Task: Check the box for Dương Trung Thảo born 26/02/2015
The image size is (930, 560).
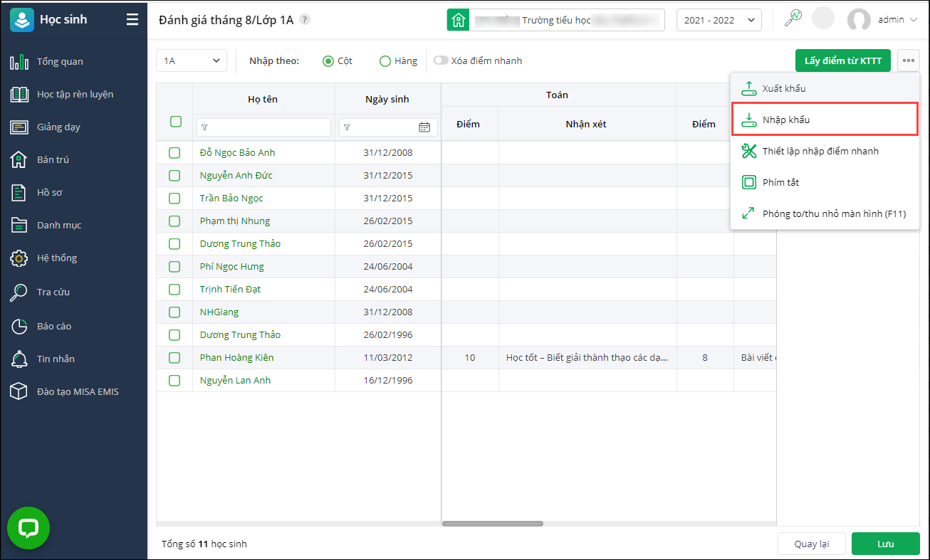Action: (x=174, y=244)
